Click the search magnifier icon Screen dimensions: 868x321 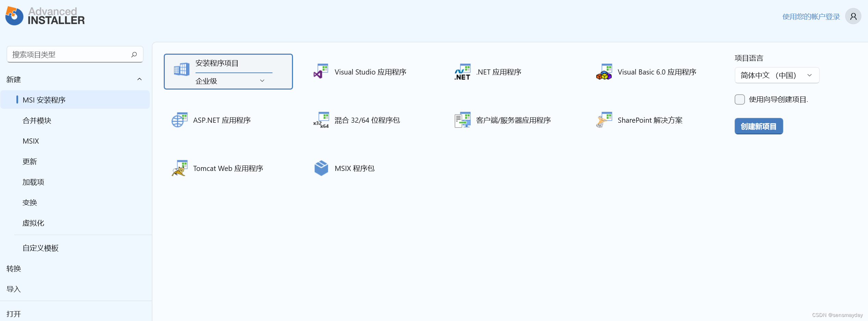coord(134,54)
